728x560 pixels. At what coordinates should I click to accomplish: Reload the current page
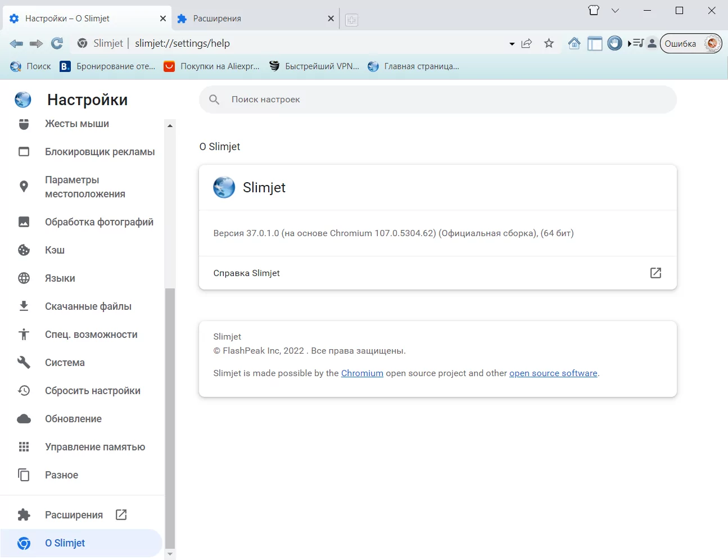(x=57, y=43)
